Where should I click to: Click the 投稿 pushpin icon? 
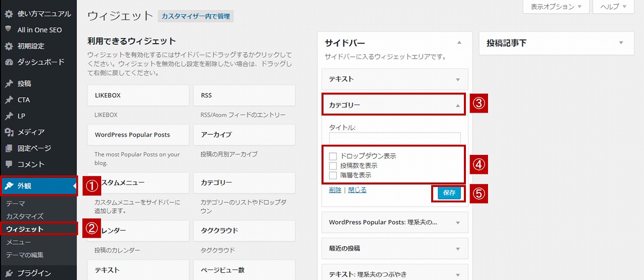point(9,83)
